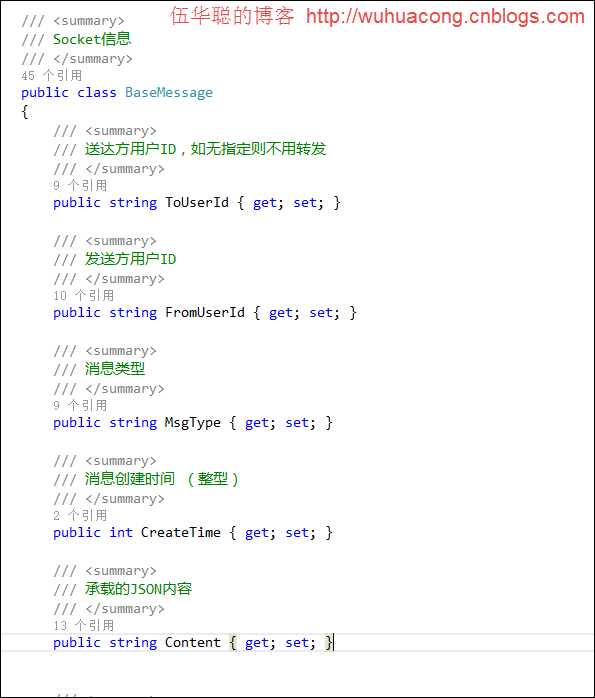The height and width of the screenshot is (698, 595).
Task: Click the MsgType property name
Action: (x=193, y=422)
